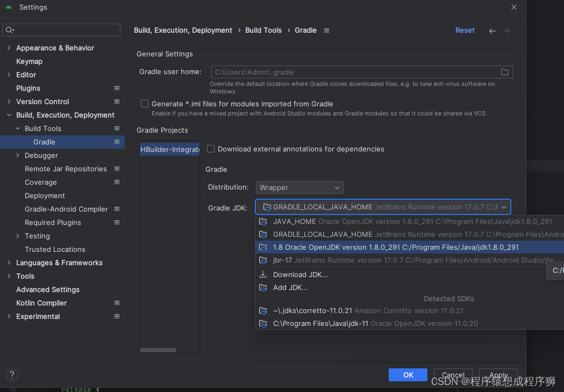This screenshot has height=392, width=564.
Task: Toggle Download external annotations for dependencies
Action: pyautogui.click(x=211, y=149)
